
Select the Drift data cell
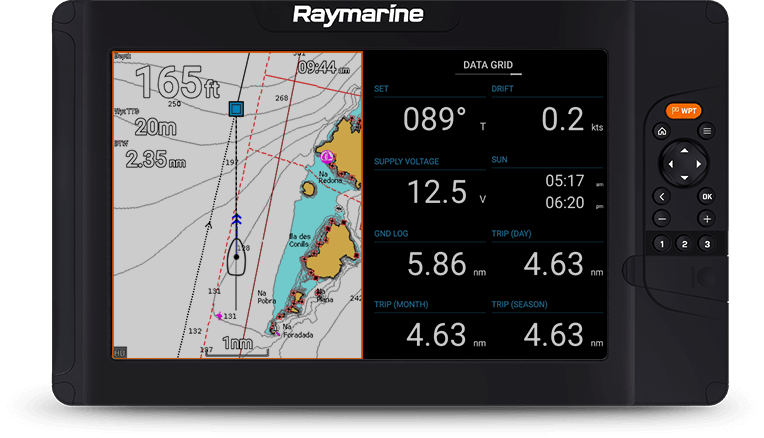[x=547, y=111]
